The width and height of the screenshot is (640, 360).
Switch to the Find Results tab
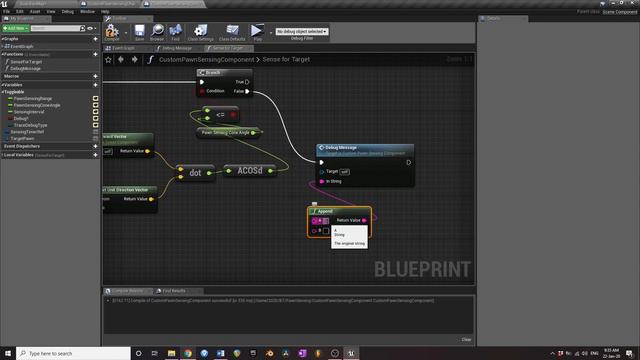click(x=174, y=291)
